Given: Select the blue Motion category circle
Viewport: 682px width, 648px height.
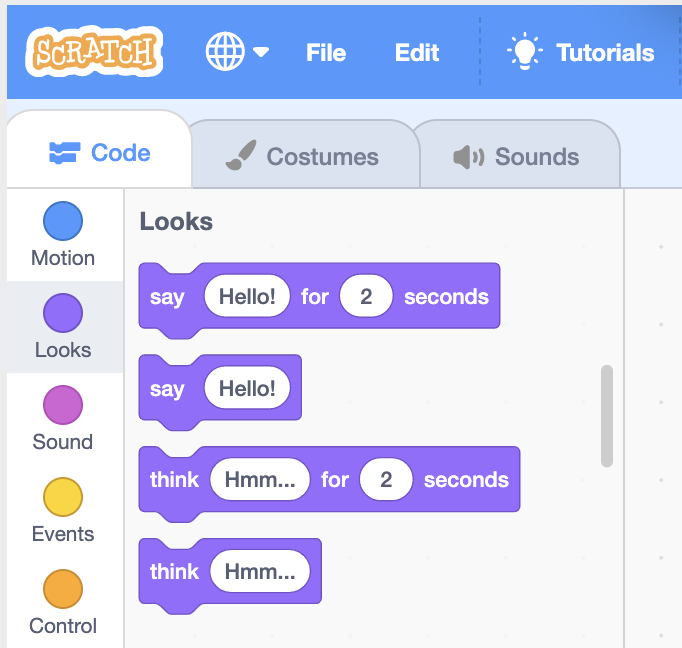Looking at the screenshot, I should [x=63, y=221].
